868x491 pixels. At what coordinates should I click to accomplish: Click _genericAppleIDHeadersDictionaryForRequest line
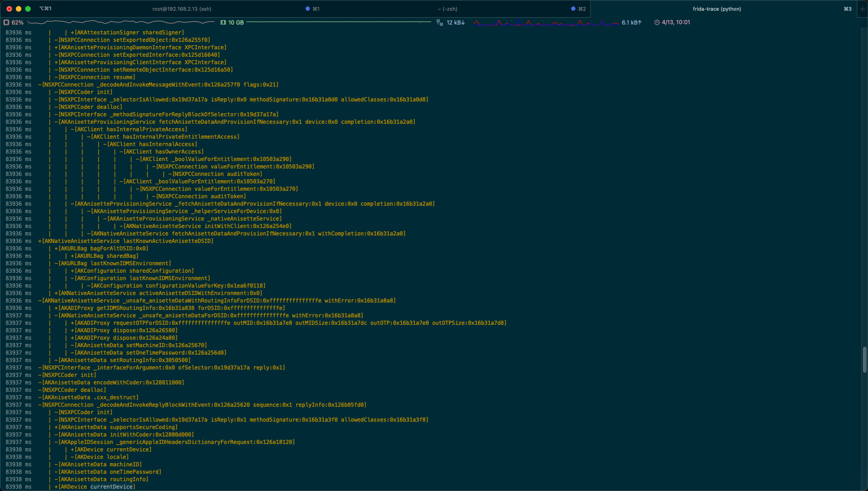[175, 442]
